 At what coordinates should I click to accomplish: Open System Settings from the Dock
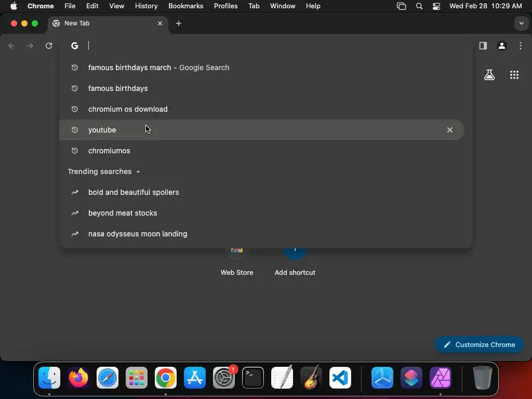(224, 377)
